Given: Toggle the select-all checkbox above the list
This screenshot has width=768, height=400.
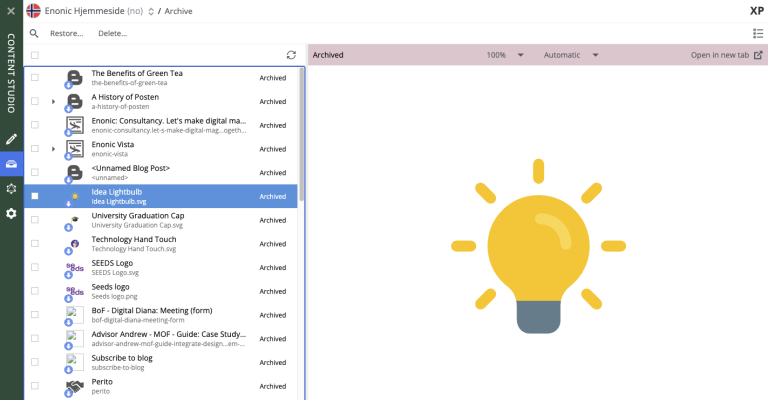Looking at the screenshot, I should click(x=35, y=55).
